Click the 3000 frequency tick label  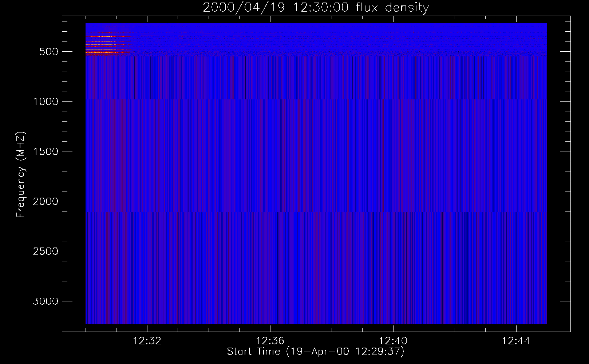pyautogui.click(x=46, y=301)
